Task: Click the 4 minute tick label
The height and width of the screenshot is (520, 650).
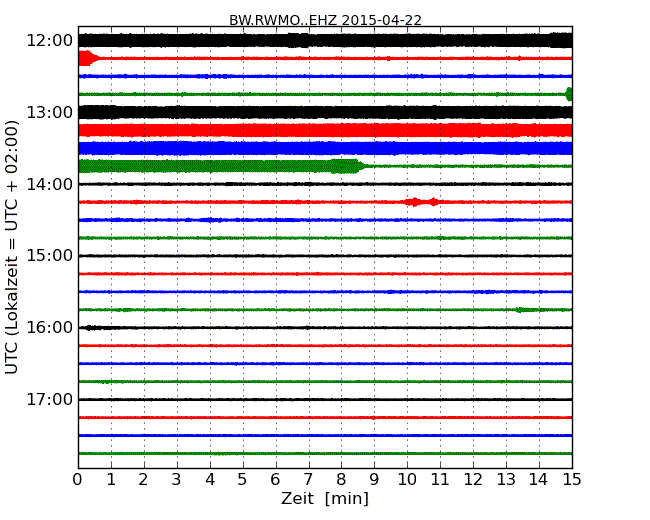Action: tap(210, 480)
